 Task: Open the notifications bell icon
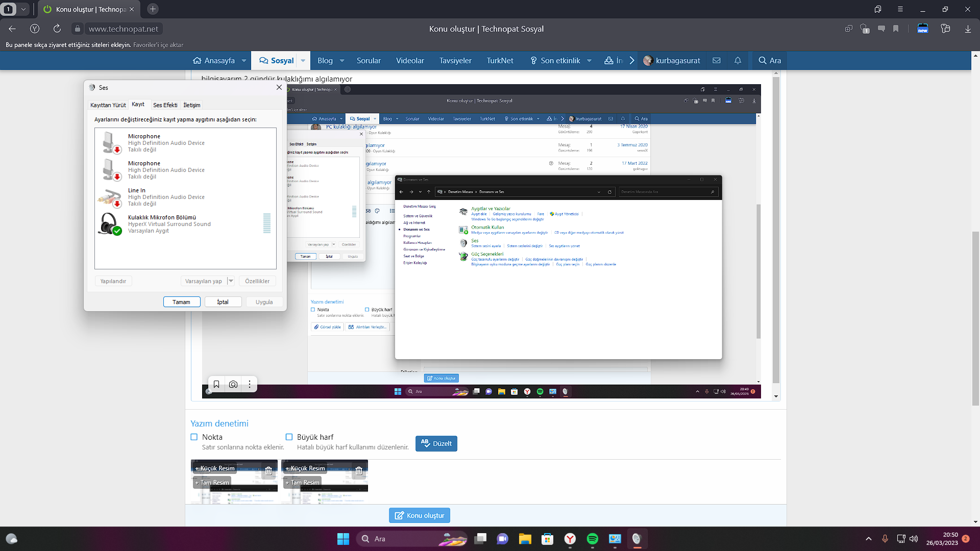click(x=738, y=60)
